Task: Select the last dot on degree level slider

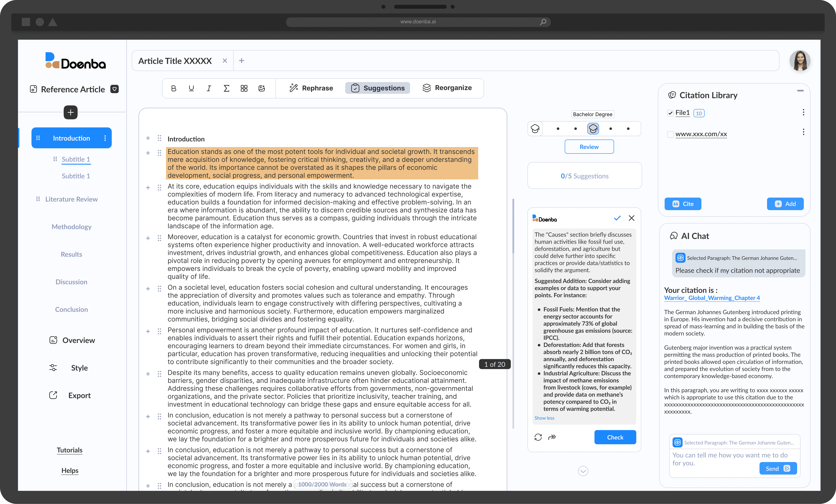Action: tap(628, 129)
